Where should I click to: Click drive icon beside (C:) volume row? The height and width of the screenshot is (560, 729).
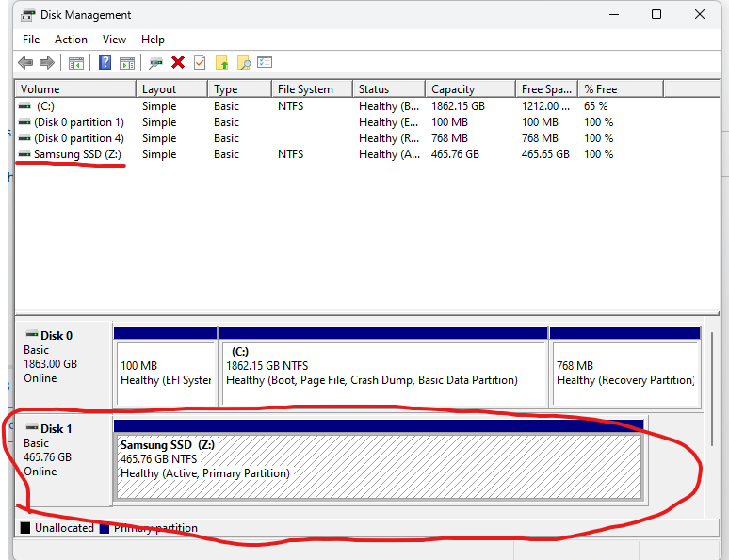tap(24, 106)
